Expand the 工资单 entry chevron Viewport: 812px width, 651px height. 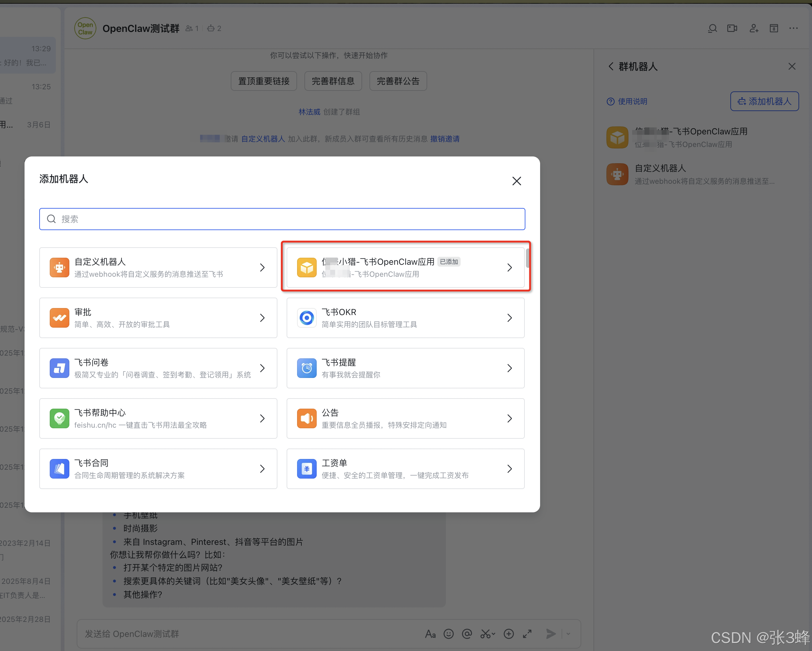click(x=509, y=469)
